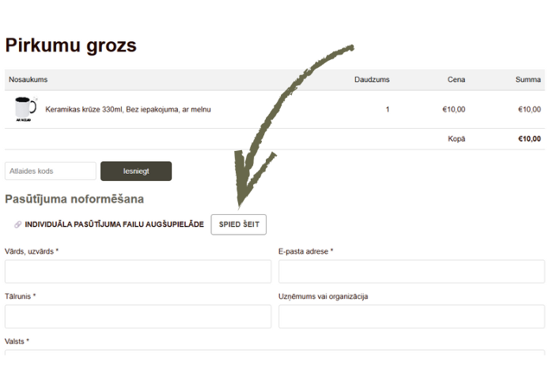
Task: Click the Summa column header
Action: (528, 80)
